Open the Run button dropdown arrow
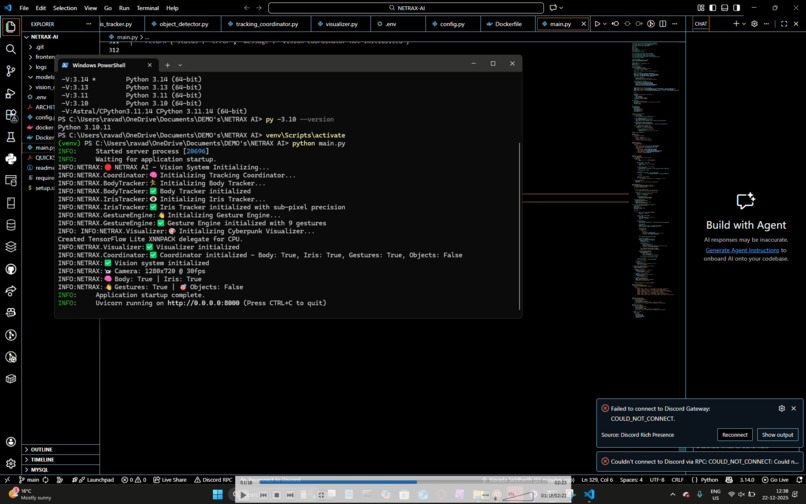 [x=604, y=24]
